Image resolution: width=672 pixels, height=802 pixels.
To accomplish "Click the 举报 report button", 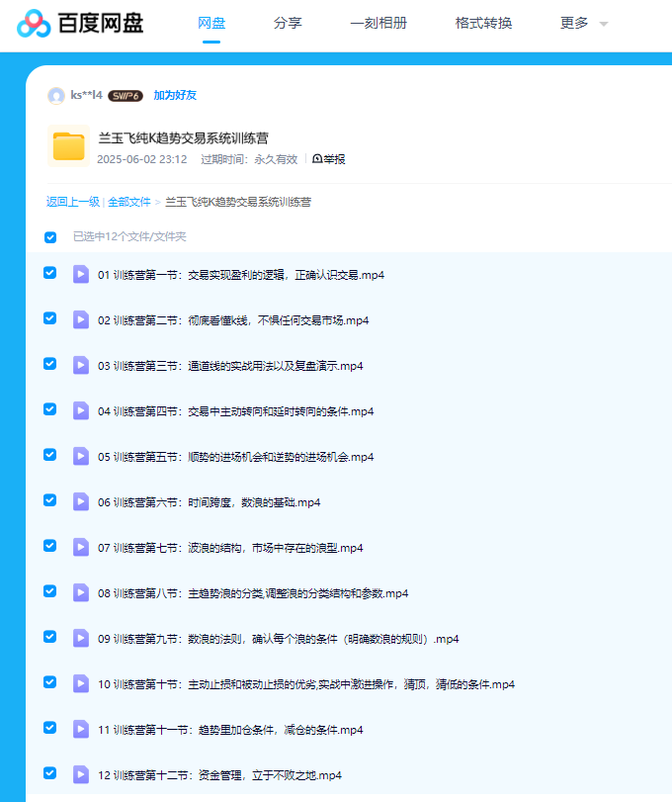I will (x=329, y=159).
